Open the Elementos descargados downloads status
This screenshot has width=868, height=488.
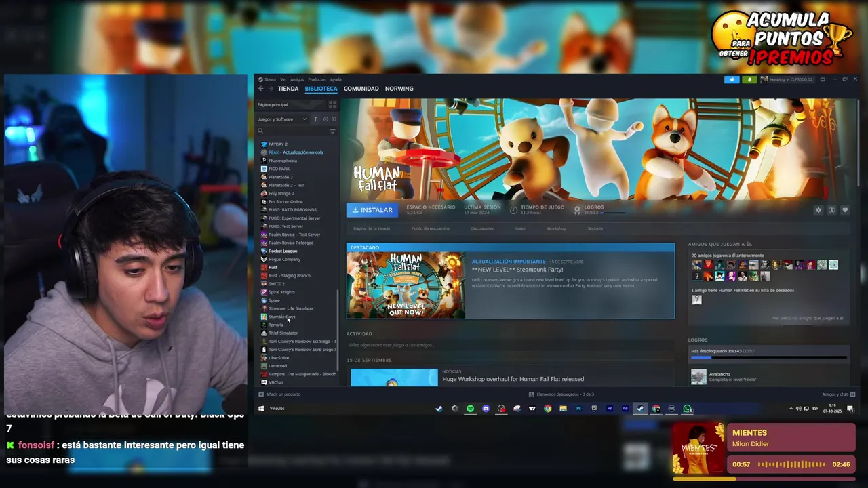(561, 394)
